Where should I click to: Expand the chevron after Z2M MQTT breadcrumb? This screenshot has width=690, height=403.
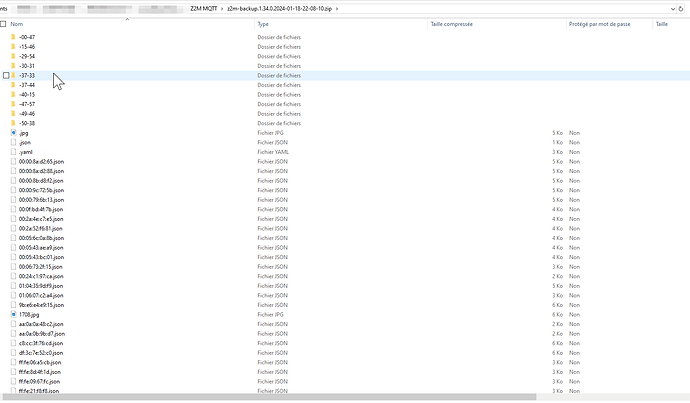222,9
